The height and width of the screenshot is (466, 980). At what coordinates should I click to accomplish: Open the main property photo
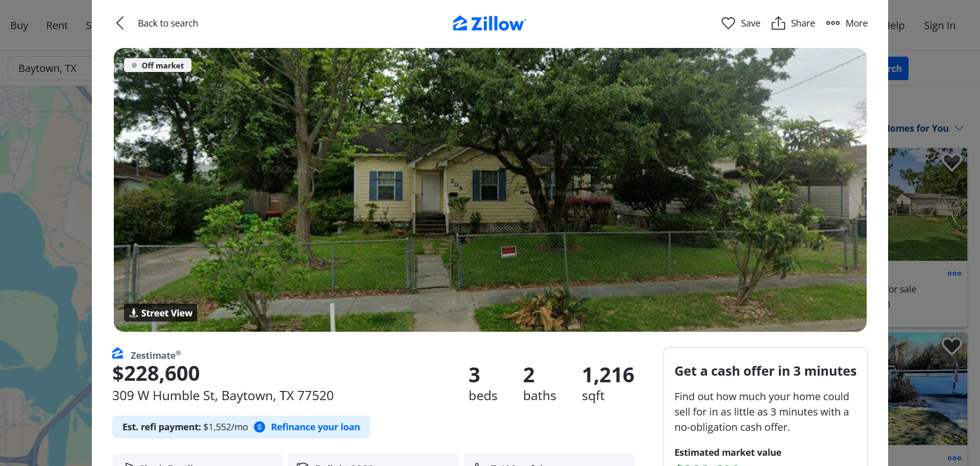pos(489,190)
